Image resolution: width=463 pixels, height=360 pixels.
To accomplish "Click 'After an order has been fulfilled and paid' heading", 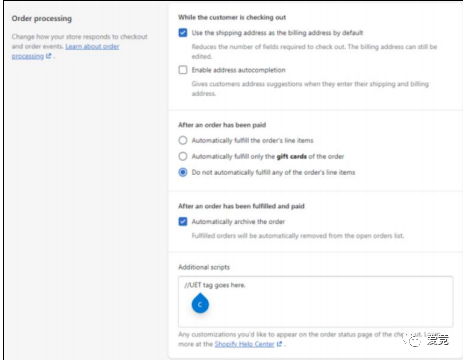I will pyautogui.click(x=241, y=206).
